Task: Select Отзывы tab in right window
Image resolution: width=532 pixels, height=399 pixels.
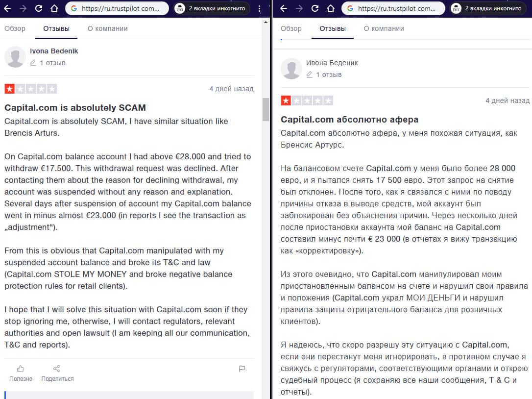Action: 333,28
